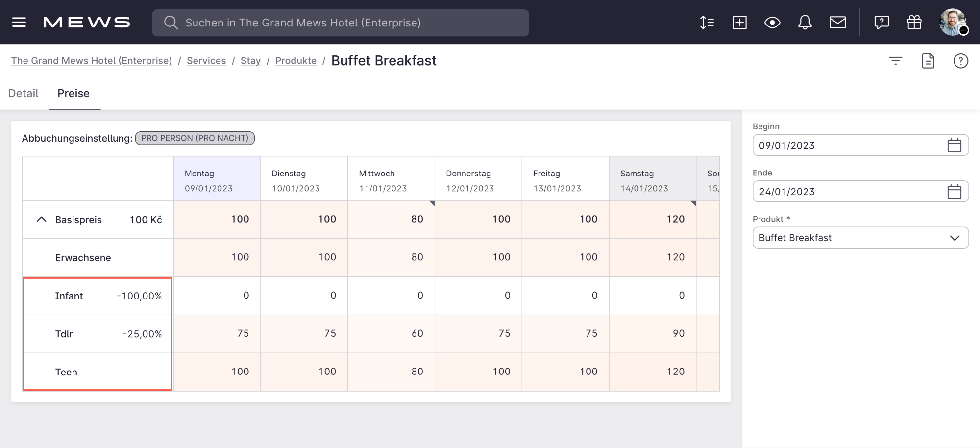Open notifications bell
The image size is (980, 448).
(805, 23)
